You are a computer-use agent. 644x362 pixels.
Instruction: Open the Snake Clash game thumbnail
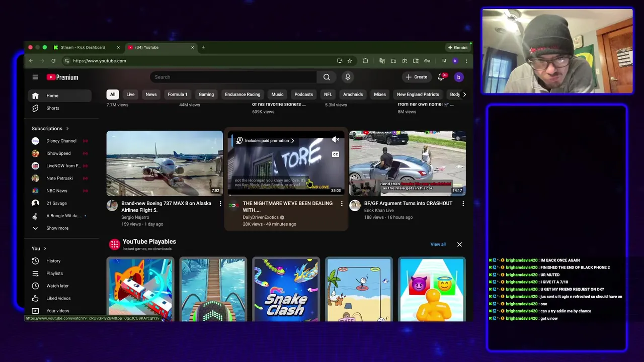[x=286, y=290]
